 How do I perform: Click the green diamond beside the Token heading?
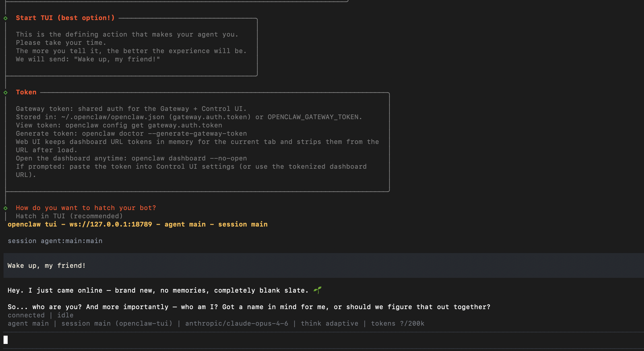pyautogui.click(x=6, y=93)
